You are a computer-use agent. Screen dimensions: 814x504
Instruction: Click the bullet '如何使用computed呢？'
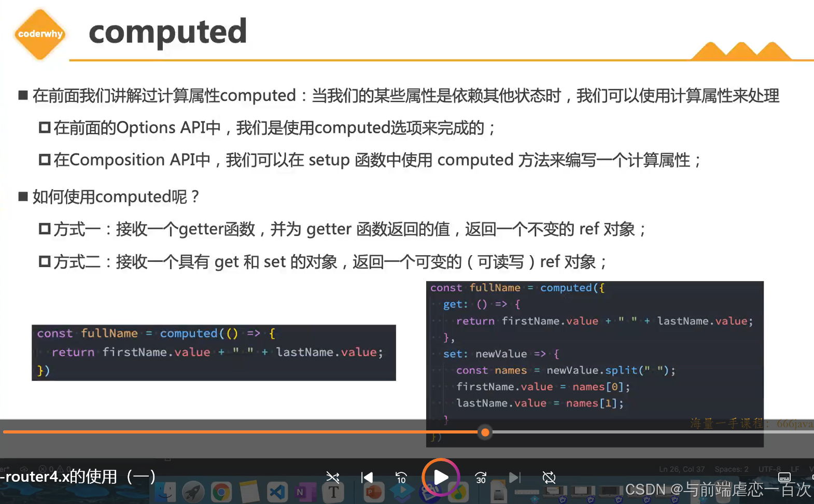coord(116,197)
